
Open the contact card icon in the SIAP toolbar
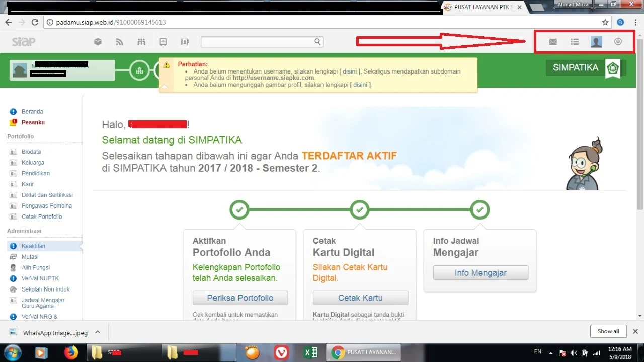(185, 42)
